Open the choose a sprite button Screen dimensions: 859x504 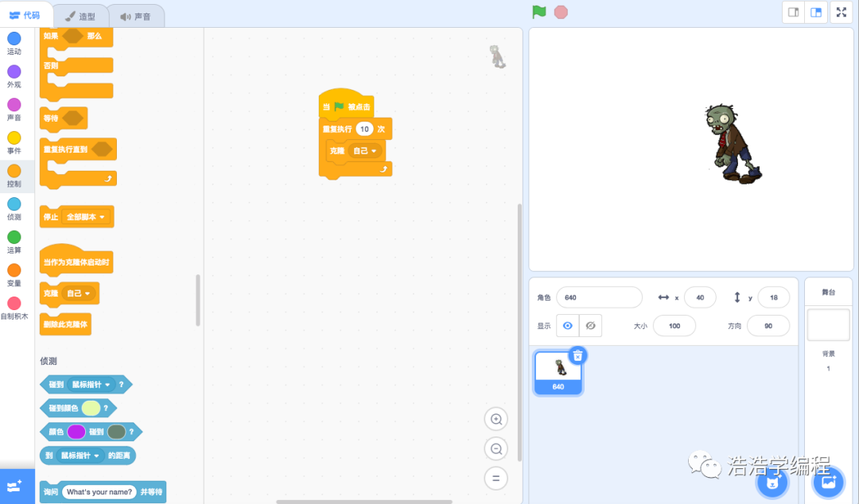[772, 483]
